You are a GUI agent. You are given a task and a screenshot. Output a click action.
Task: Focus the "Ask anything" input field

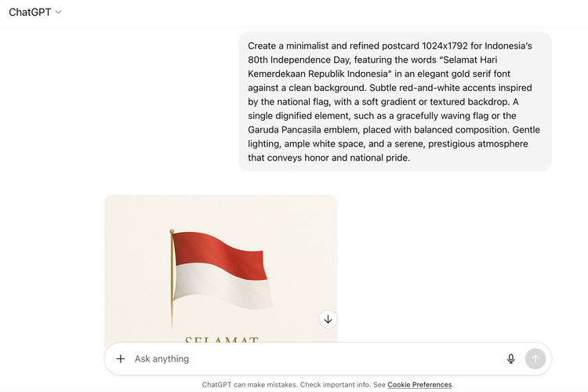[314, 359]
